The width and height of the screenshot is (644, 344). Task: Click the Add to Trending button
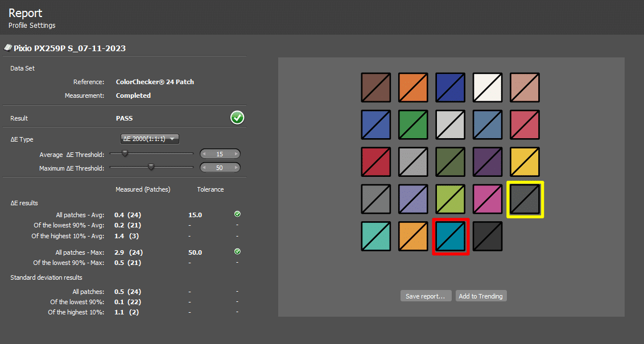[x=481, y=296]
